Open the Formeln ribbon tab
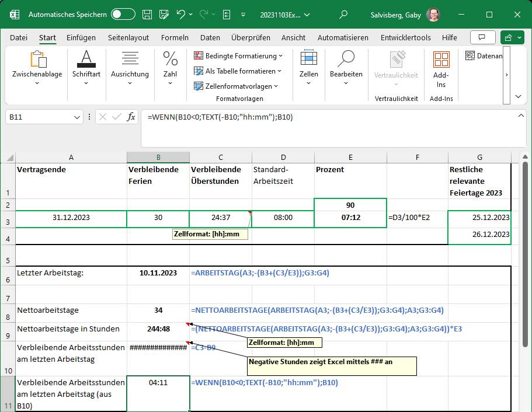This screenshot has height=412, width=532. [x=175, y=37]
